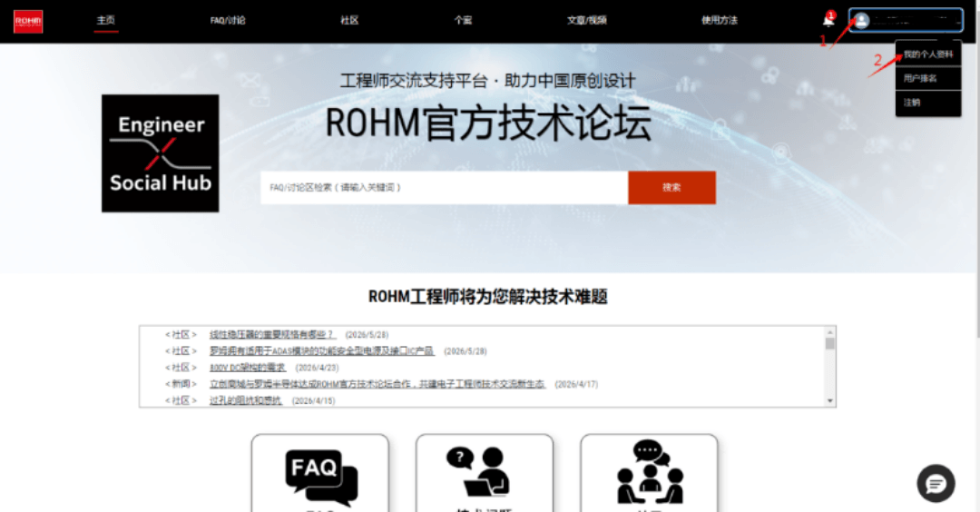Open the 社区 menu item

tap(349, 20)
